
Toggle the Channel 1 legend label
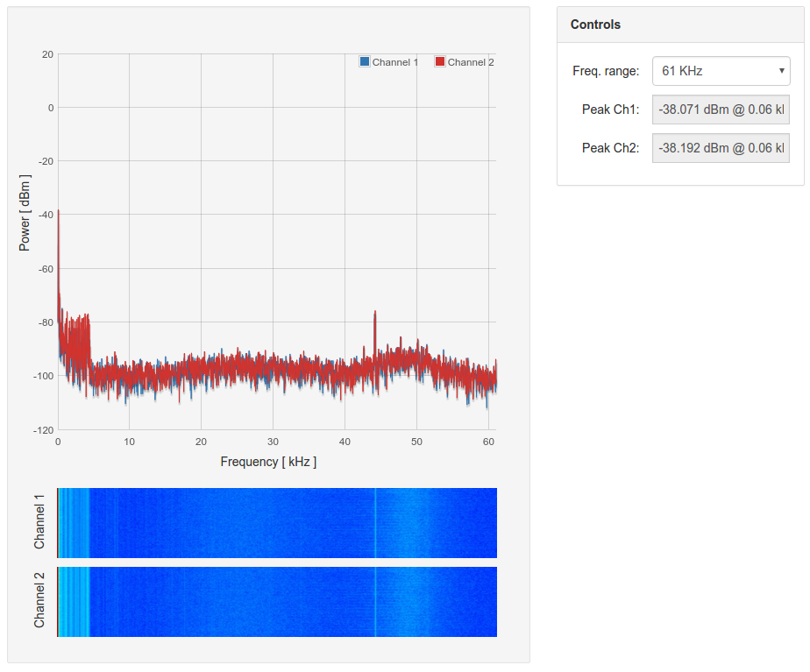coord(394,62)
